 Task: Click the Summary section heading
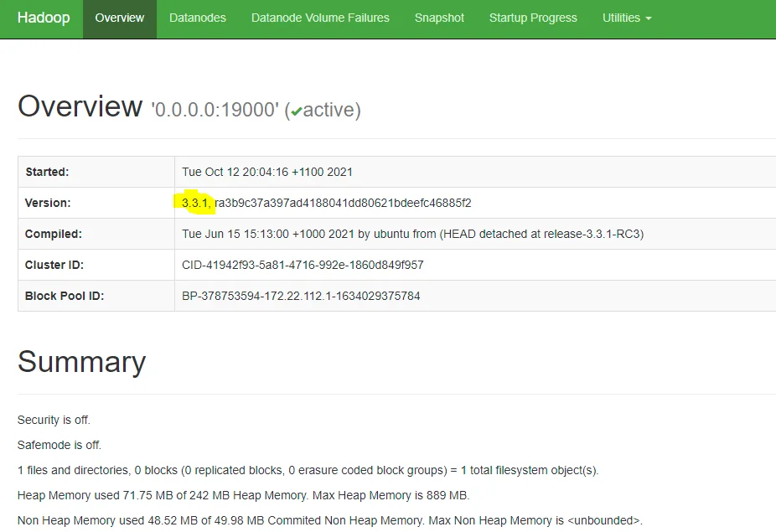pyautogui.click(x=81, y=362)
